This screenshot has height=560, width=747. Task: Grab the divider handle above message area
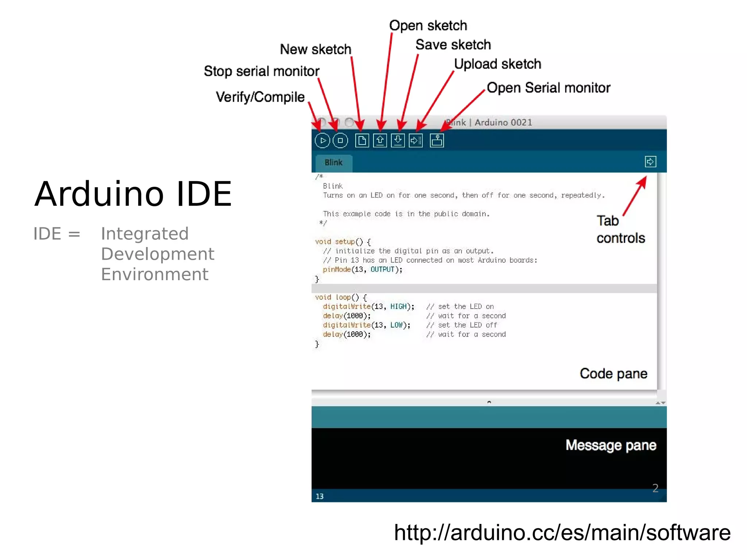489,402
